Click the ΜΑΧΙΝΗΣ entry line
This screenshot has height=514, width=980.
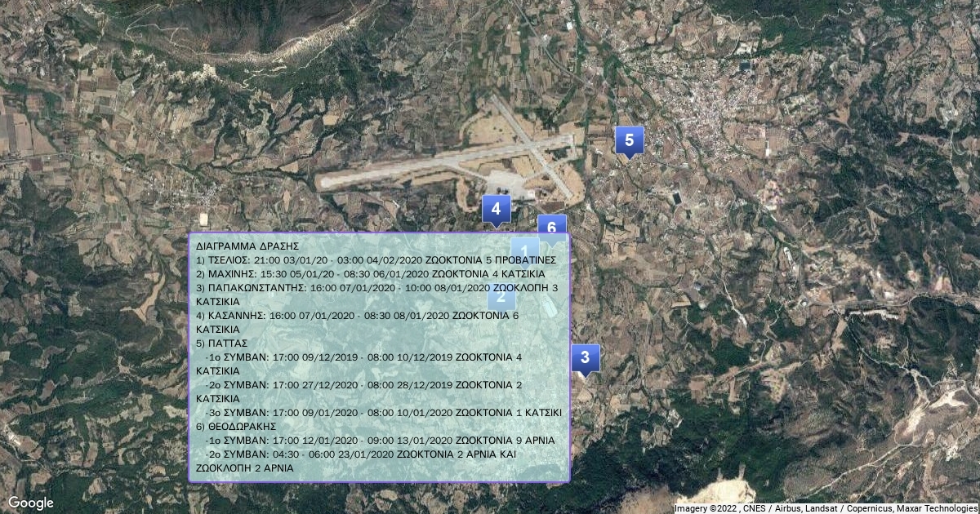click(x=370, y=273)
